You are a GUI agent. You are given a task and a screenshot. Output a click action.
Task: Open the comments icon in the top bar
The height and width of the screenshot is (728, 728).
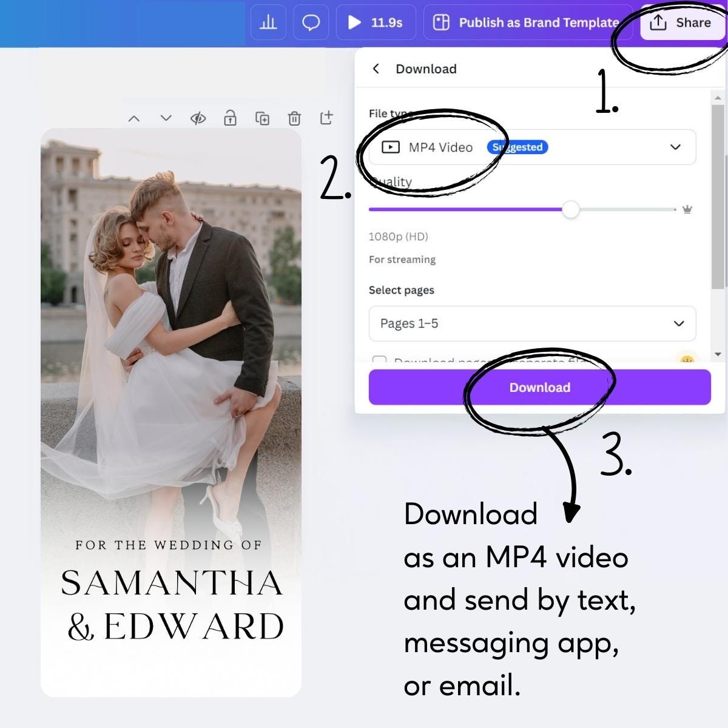tap(311, 22)
